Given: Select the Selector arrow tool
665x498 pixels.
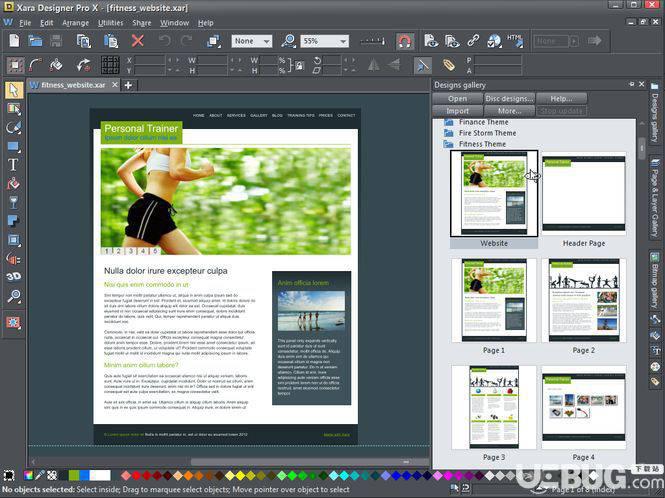Looking at the screenshot, I should [x=14, y=90].
